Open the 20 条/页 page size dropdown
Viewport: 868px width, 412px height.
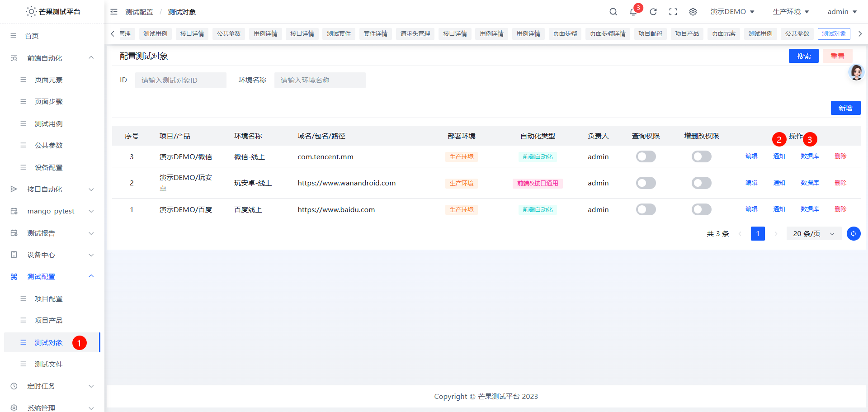tap(813, 233)
